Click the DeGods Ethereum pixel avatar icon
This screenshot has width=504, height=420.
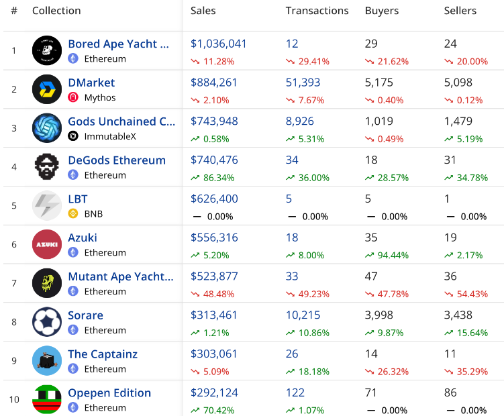pyautogui.click(x=47, y=167)
